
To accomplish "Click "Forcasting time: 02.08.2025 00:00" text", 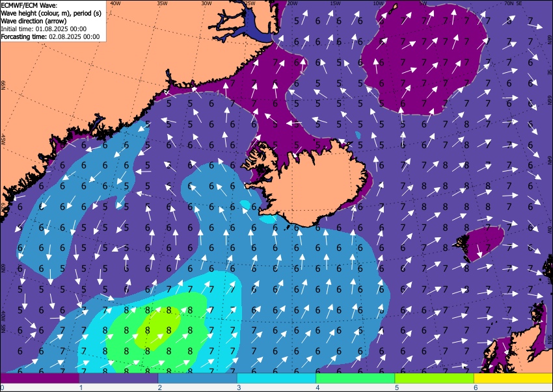I will (x=51, y=36).
